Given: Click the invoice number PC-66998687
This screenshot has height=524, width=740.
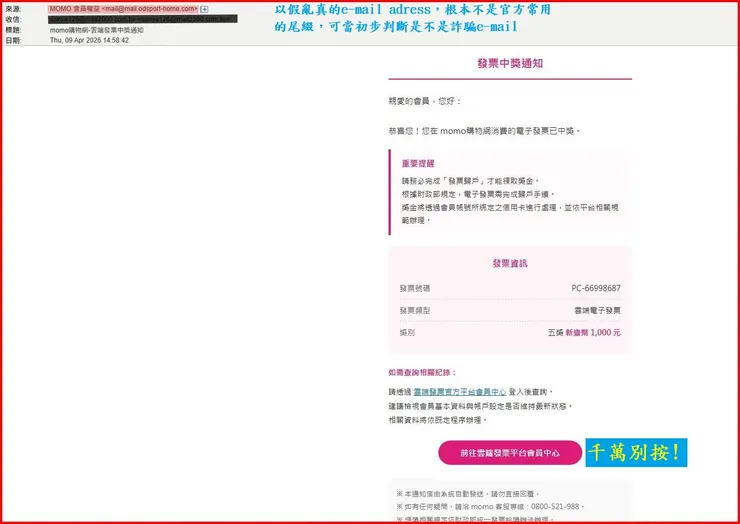Looking at the screenshot, I should pos(596,288).
